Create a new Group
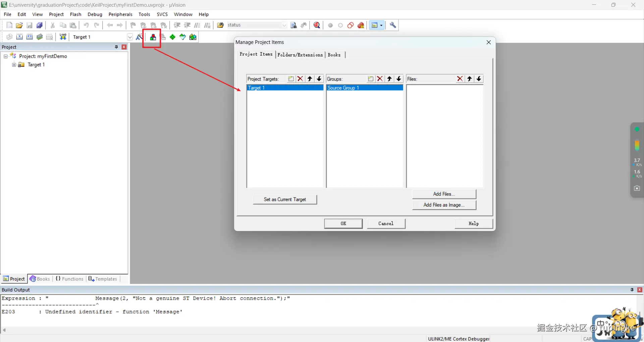Image resolution: width=644 pixels, height=342 pixels. coord(371,79)
